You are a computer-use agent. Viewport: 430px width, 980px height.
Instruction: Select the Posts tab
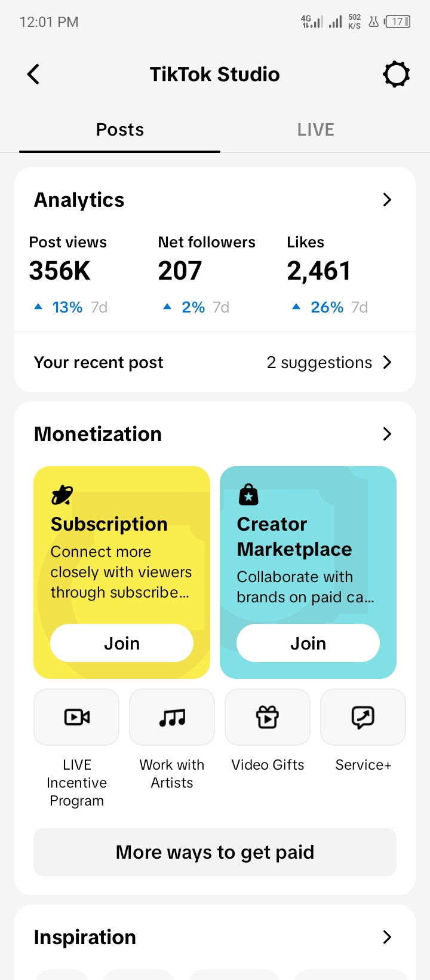[x=120, y=130]
